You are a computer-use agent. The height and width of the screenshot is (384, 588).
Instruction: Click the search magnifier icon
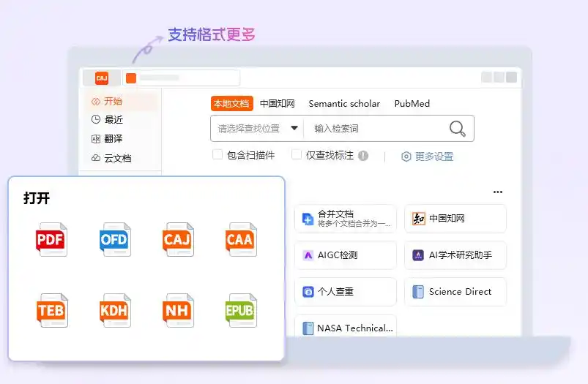click(x=457, y=129)
